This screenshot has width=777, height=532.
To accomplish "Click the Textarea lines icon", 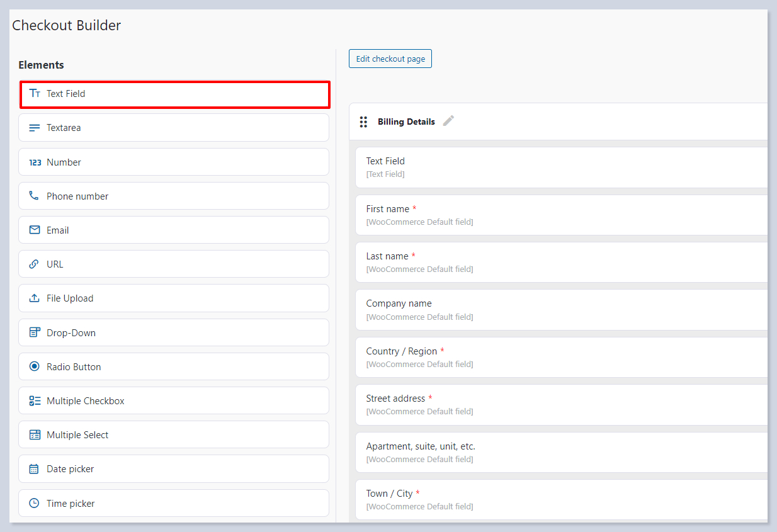I will point(35,128).
